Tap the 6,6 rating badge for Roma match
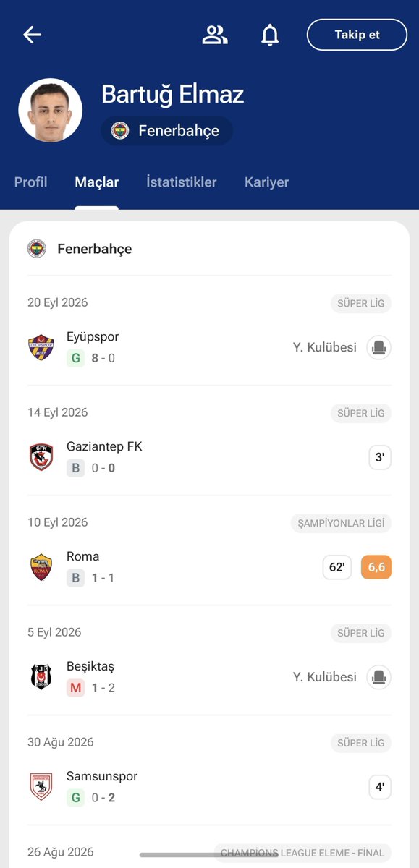This screenshot has width=419, height=868. pyautogui.click(x=376, y=567)
